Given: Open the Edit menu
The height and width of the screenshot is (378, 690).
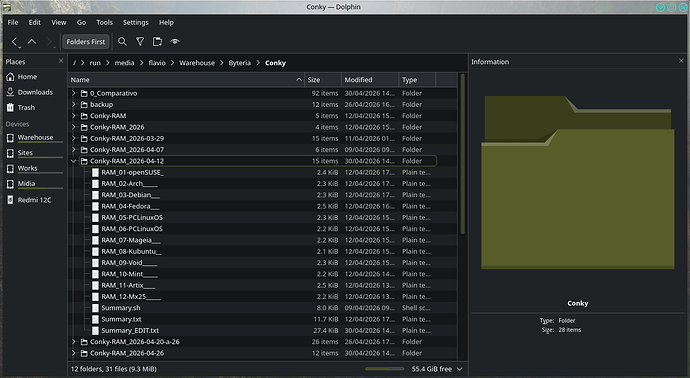Looking at the screenshot, I should coord(35,22).
